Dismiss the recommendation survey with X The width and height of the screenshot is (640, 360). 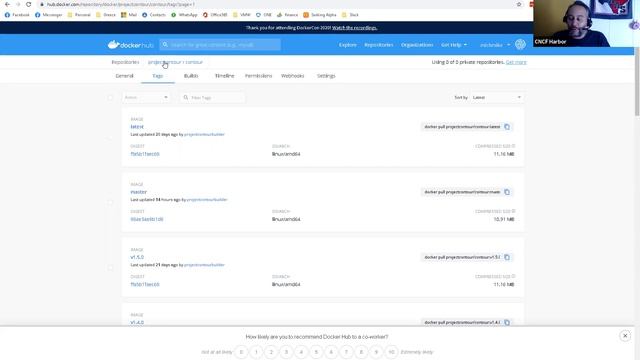coord(625,336)
